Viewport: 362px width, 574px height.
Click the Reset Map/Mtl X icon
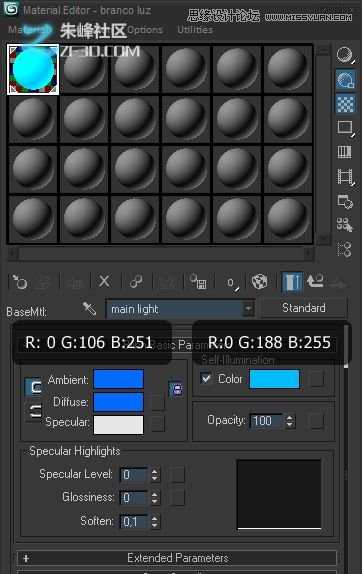[x=104, y=282]
